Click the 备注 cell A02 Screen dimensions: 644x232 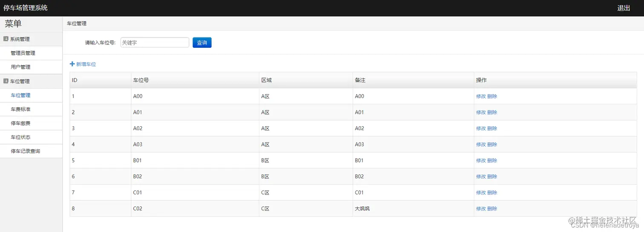click(x=413, y=128)
